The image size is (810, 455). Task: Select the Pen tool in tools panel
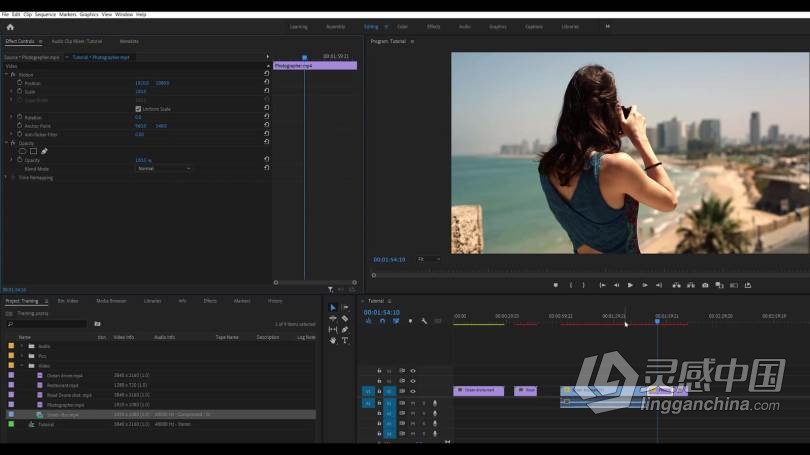(345, 330)
